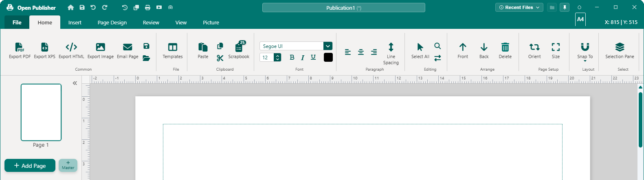Click the Add Page button
Viewport: 644px width, 180px height.
30,165
